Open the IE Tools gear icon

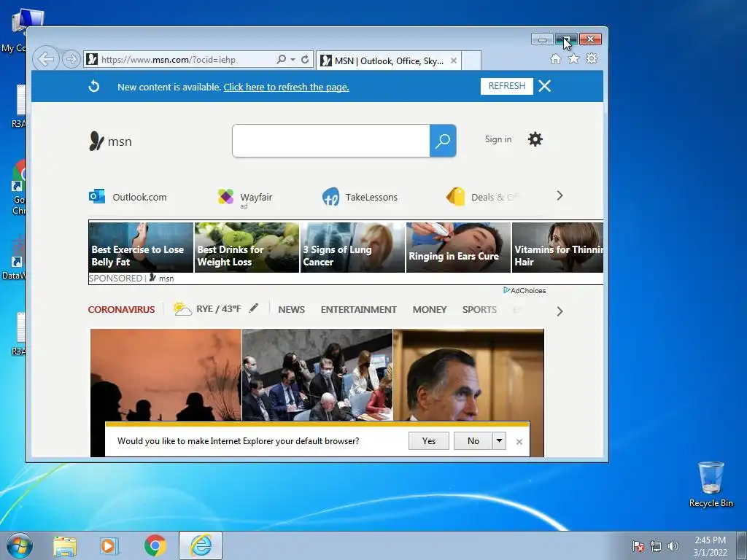pyautogui.click(x=592, y=58)
